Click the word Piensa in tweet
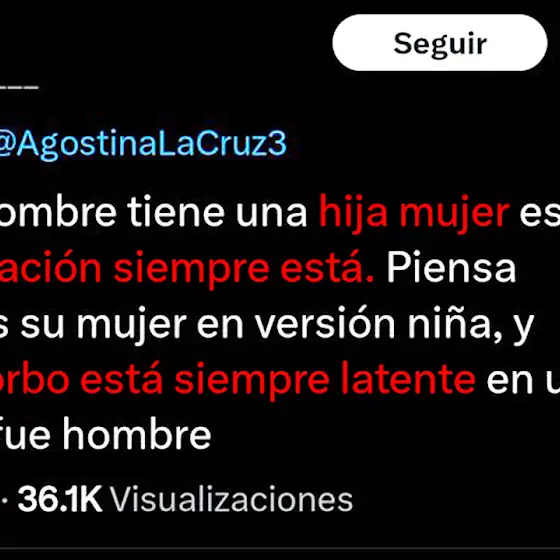Viewport: 560px width, 560px height. 451,269
